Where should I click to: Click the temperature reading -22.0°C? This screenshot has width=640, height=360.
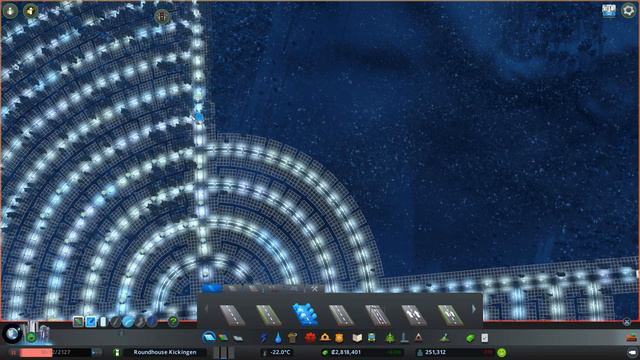[280, 352]
